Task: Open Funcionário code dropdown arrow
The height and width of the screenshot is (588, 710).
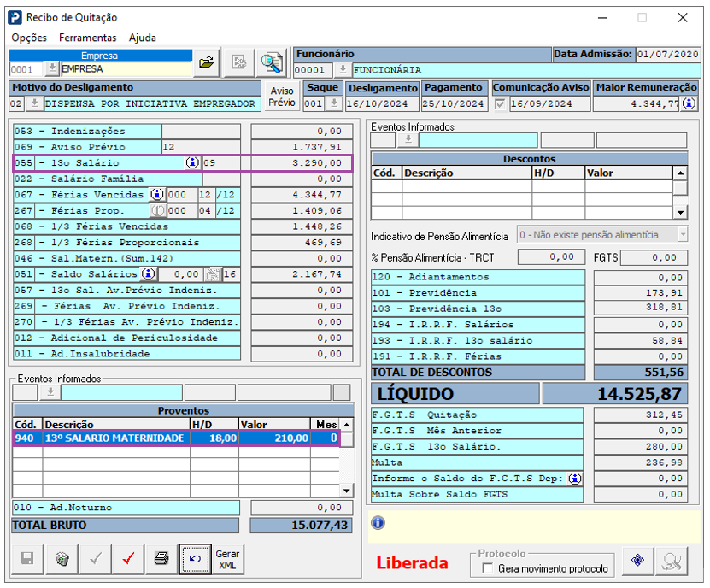Action: tap(343, 70)
